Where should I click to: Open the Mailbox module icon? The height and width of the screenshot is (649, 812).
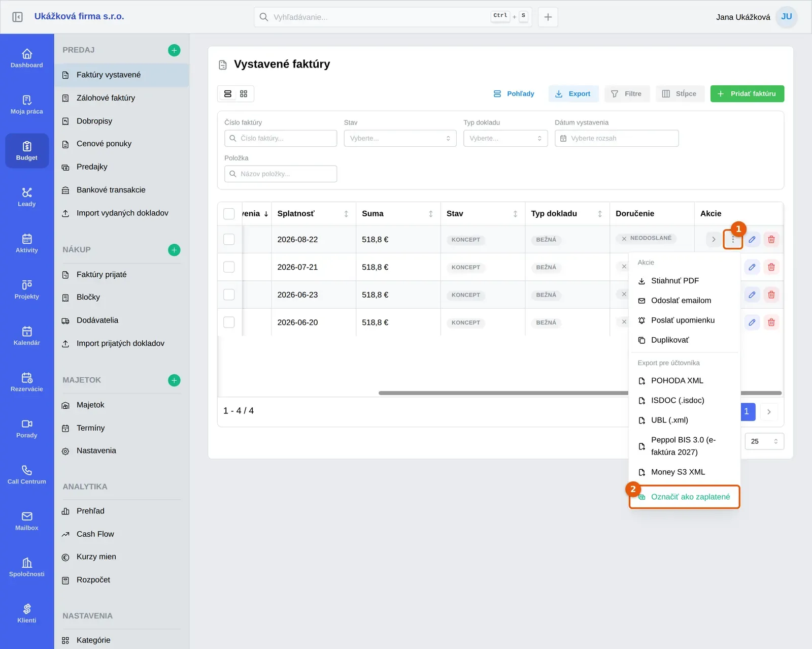[27, 521]
